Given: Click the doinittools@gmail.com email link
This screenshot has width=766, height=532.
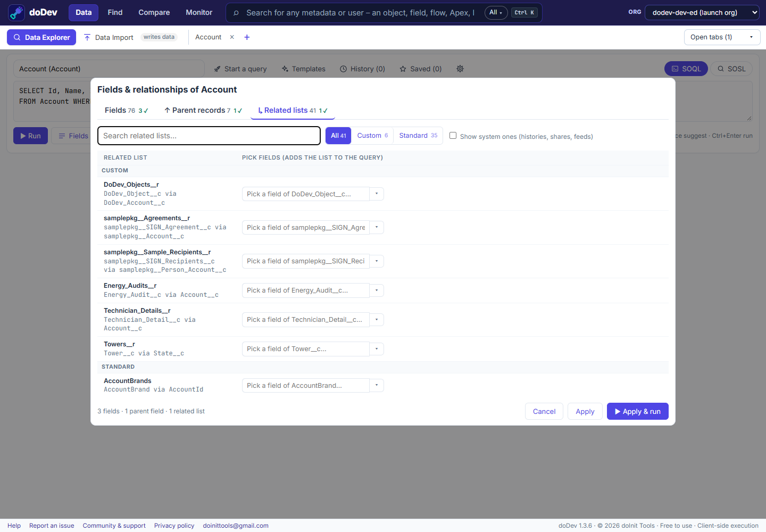Looking at the screenshot, I should (236, 526).
